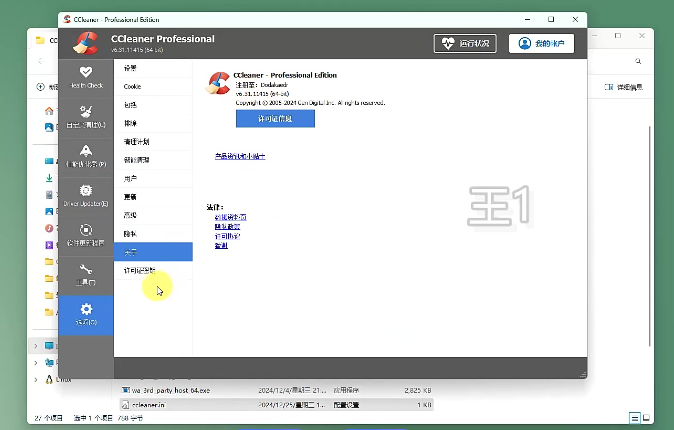The width and height of the screenshot is (674, 430).
Task: Click the search icon in Explorer window
Action: tap(638, 61)
